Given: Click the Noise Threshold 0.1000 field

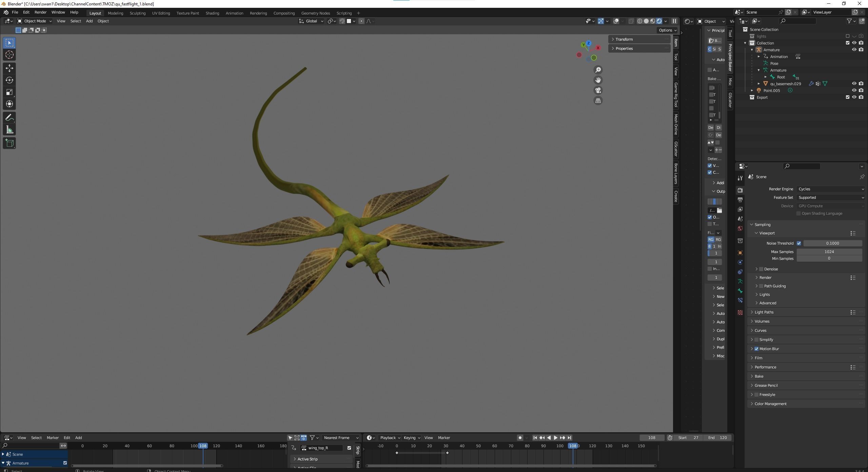Looking at the screenshot, I should coord(832,243).
